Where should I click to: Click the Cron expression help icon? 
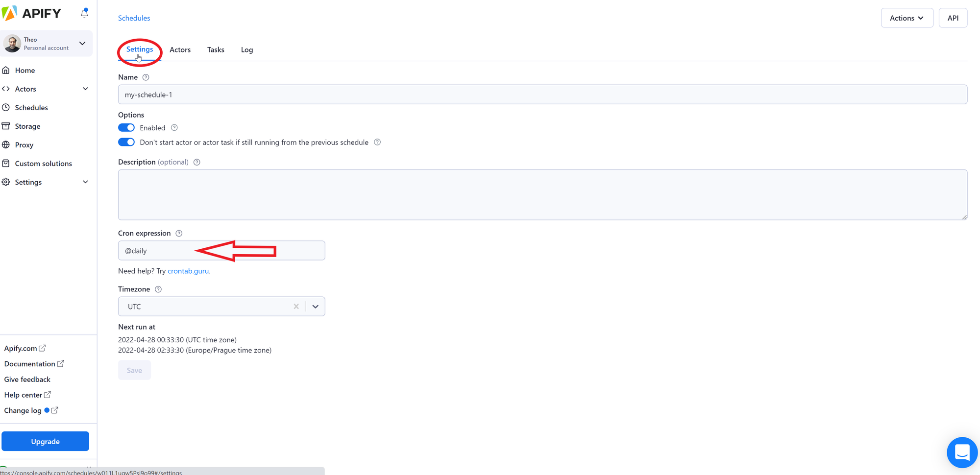(179, 233)
